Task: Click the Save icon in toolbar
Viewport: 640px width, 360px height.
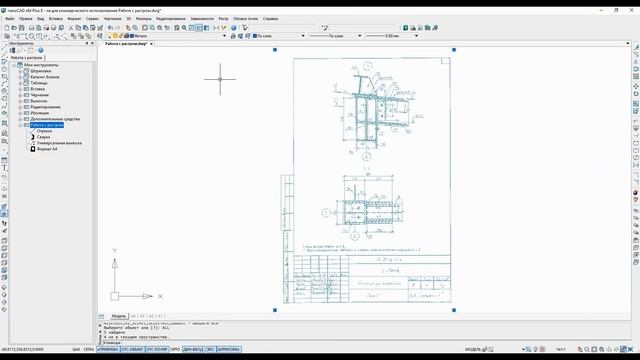Action: pos(21,28)
